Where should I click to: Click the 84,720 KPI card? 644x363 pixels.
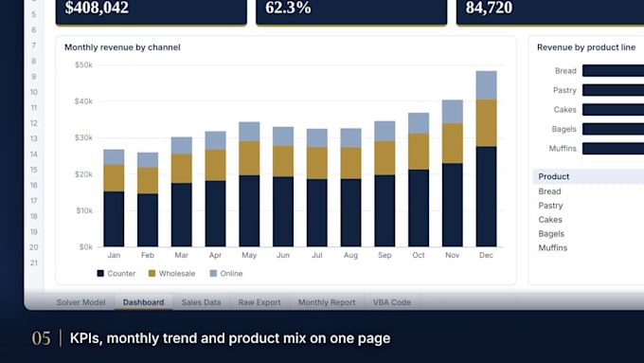pyautogui.click(x=550, y=12)
